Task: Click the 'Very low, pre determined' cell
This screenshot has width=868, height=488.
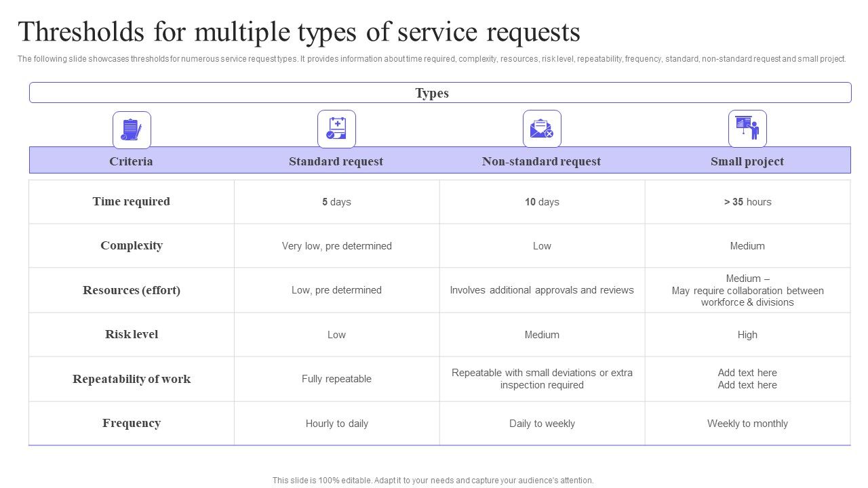Action: pos(337,246)
